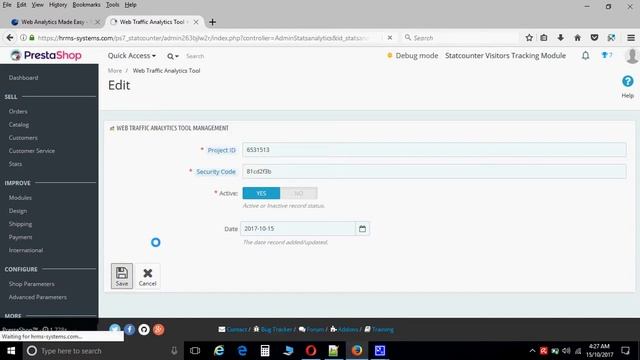Open the Windows Start button
The height and width of the screenshot is (360, 640).
click(x=11, y=351)
